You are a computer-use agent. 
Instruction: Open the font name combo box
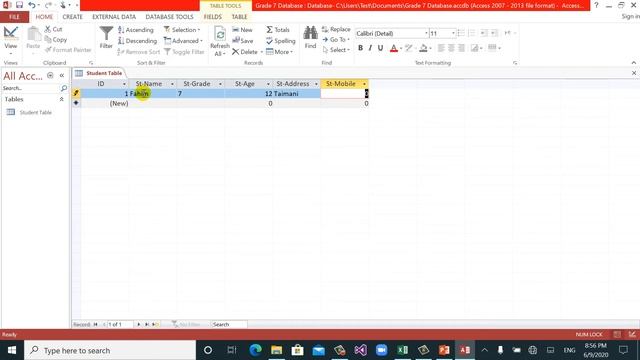392,33
